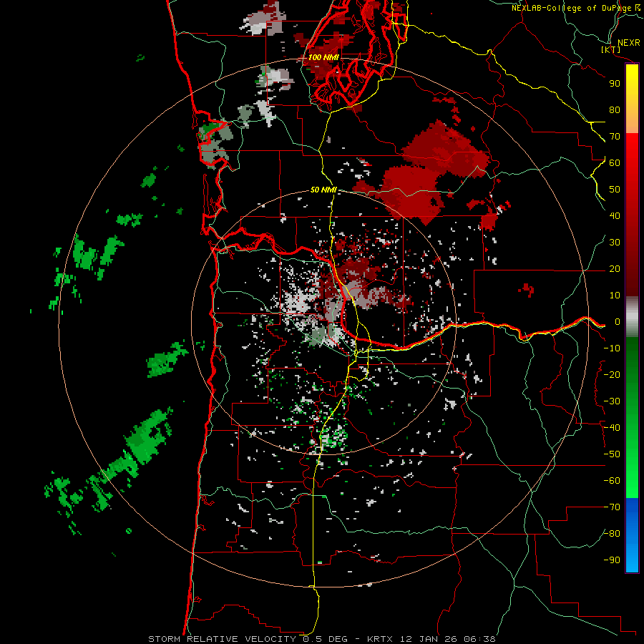Screen dimensions: 644x644
Task: Click the 0 label on the velocity scale
Action: click(x=618, y=322)
